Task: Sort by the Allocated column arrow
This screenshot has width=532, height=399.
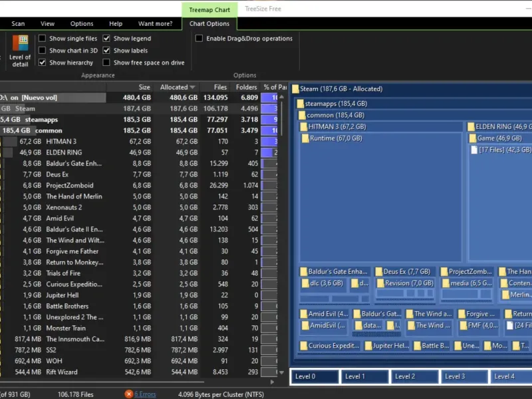Action: (x=193, y=87)
